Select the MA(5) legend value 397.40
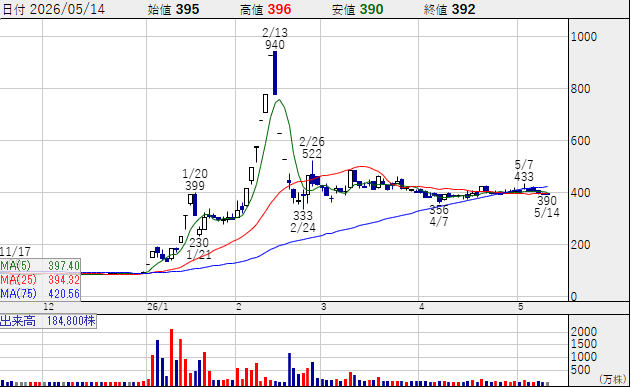 [x=64, y=266]
